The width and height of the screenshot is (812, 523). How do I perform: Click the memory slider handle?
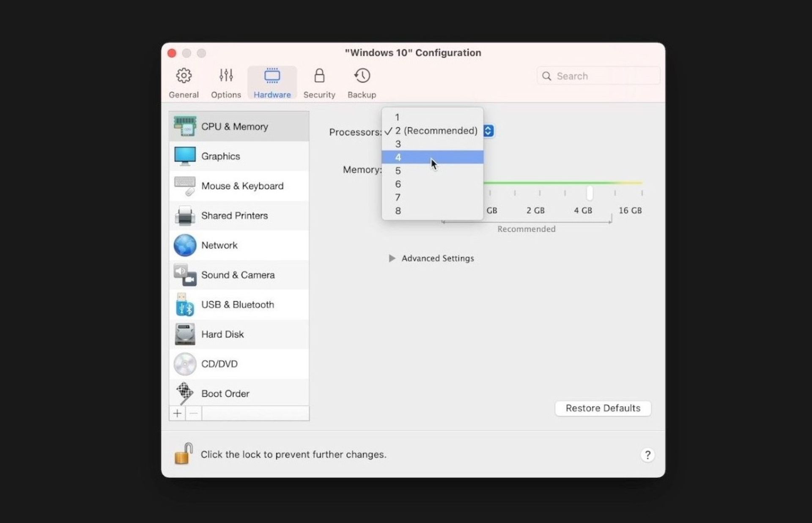coord(590,193)
